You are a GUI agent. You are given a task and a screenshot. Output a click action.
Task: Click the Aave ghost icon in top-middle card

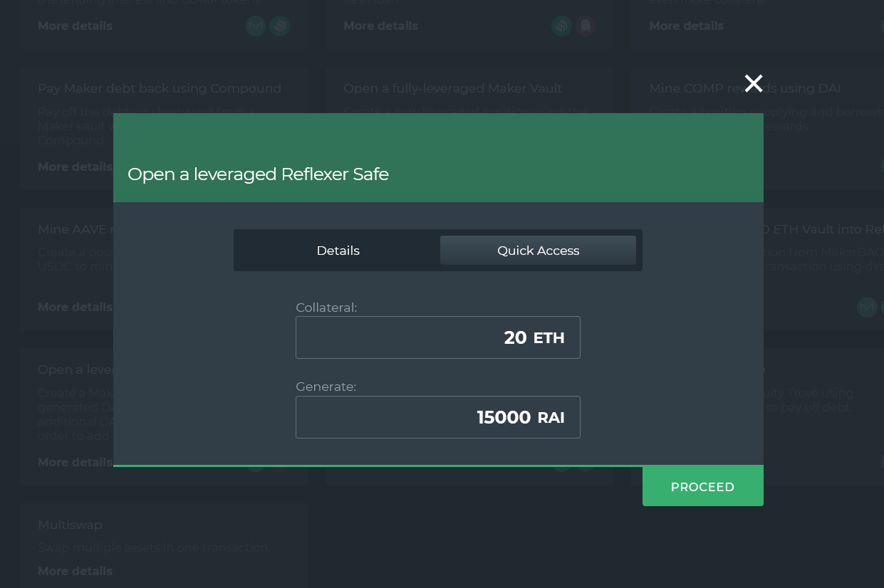(585, 26)
